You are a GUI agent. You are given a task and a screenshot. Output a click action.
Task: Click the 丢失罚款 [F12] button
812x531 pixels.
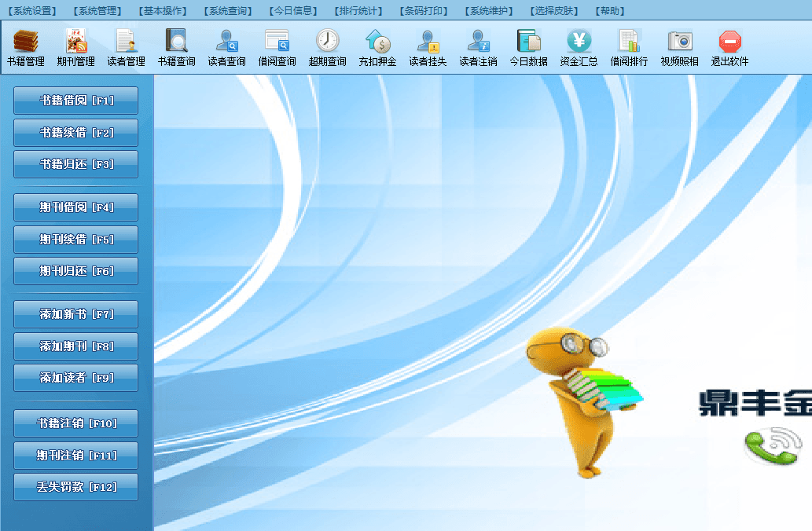click(76, 487)
